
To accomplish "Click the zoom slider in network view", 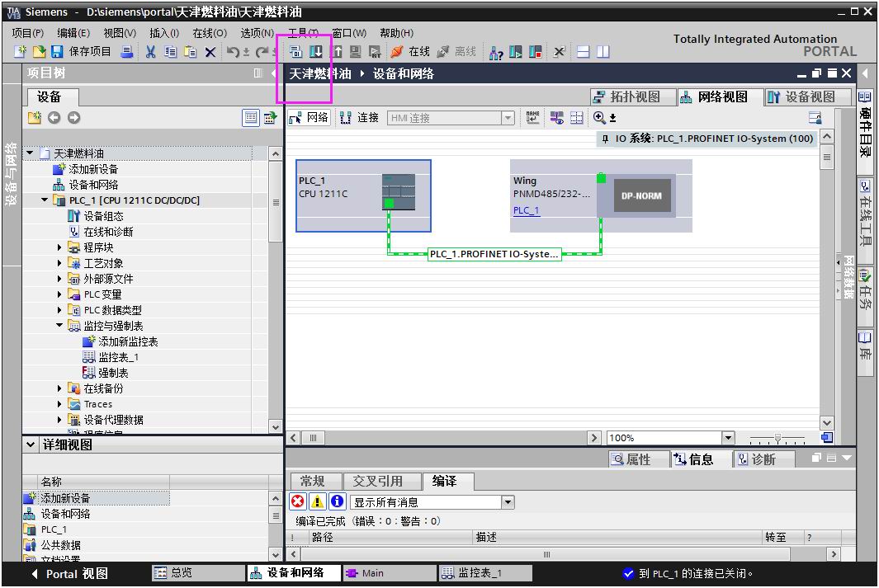I will pos(777,438).
